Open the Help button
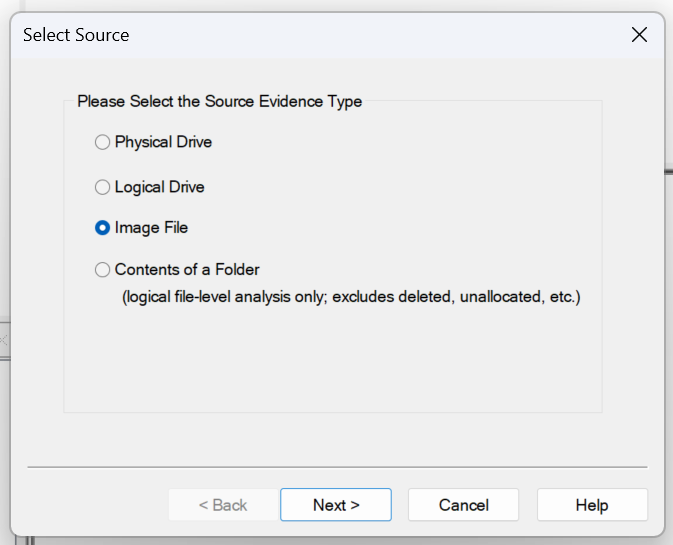Image resolution: width=673 pixels, height=545 pixels. pos(591,505)
